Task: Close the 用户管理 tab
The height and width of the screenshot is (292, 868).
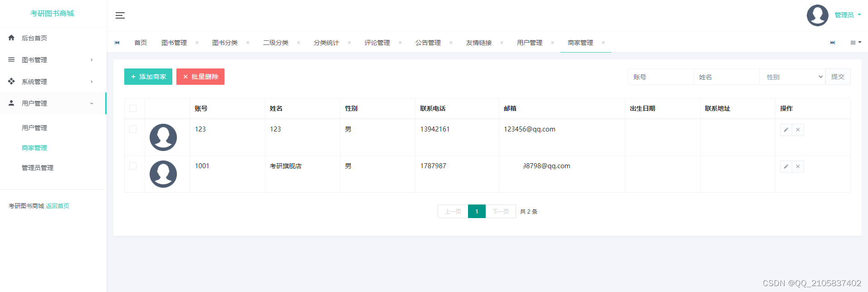Action: tap(552, 43)
